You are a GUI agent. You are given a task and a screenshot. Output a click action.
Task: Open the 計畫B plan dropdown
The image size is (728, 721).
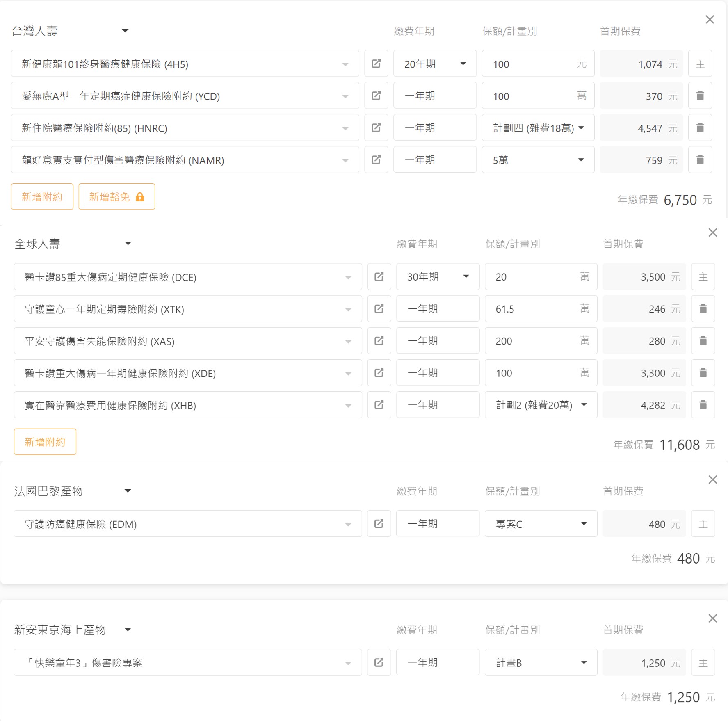(541, 662)
